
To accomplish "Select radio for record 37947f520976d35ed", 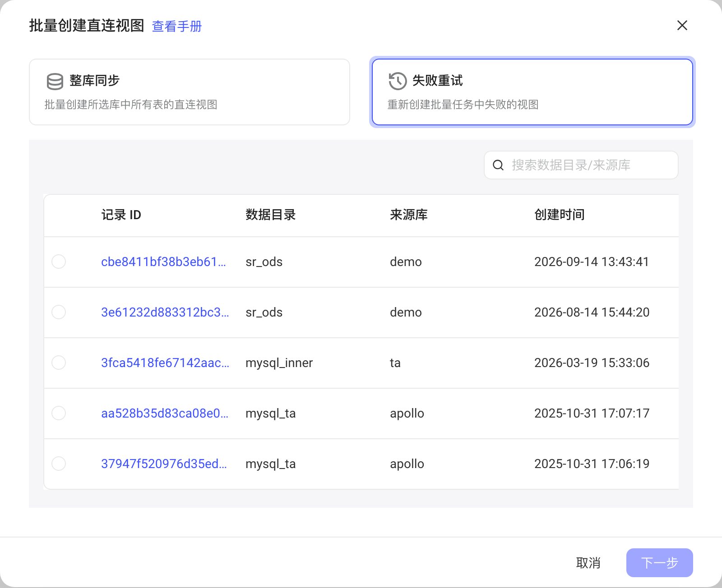I will [59, 464].
